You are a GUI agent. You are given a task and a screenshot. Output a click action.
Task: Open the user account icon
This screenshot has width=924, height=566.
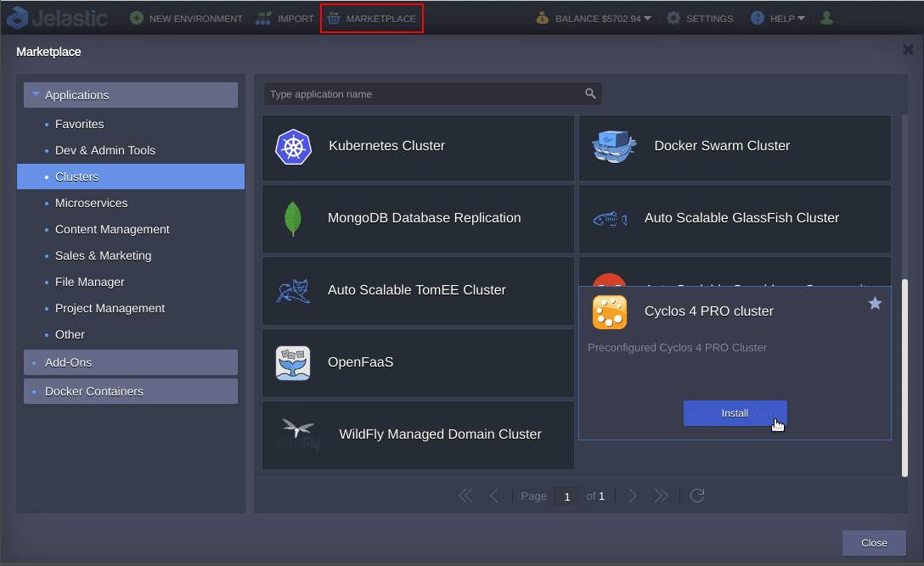pyautogui.click(x=827, y=19)
